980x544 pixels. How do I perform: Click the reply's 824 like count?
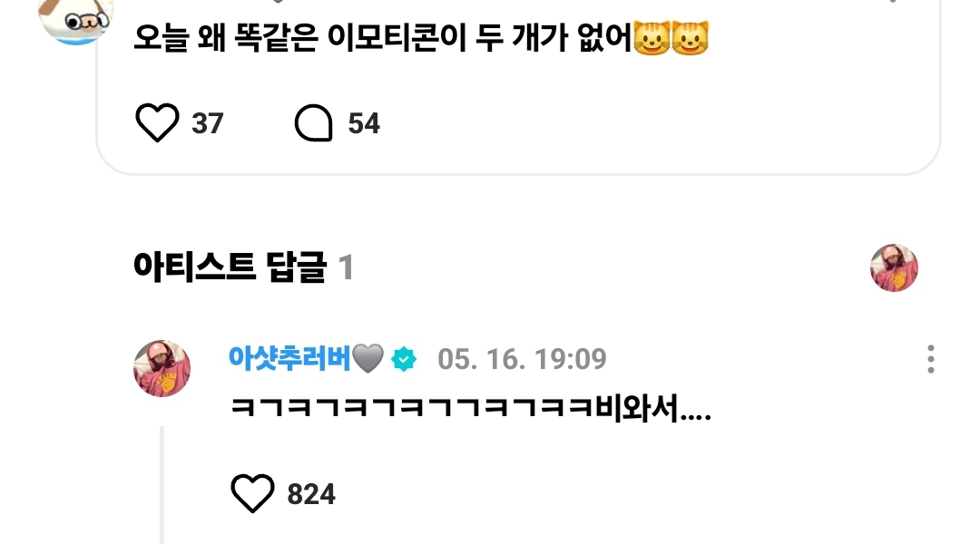(311, 494)
